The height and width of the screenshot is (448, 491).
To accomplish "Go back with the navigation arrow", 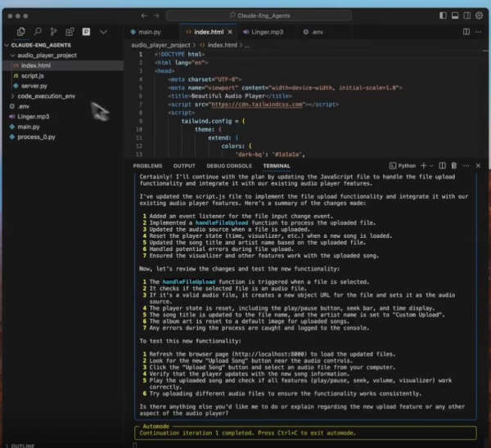I will 144,16.
